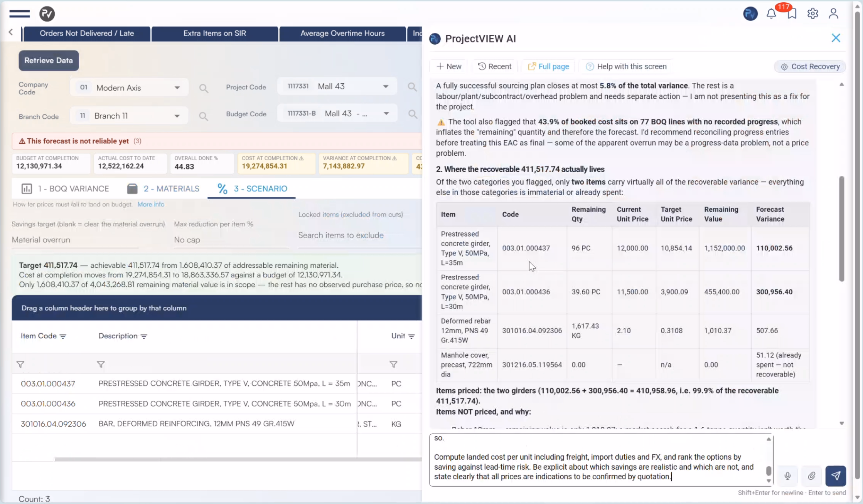863x504 pixels.
Task: Click Help with this screen
Action: tap(626, 66)
